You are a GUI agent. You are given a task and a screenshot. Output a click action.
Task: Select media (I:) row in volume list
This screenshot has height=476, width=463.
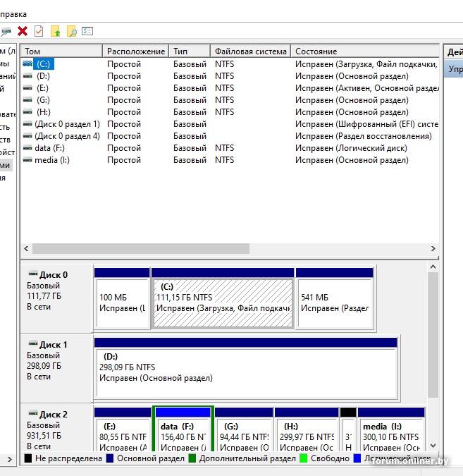coord(52,160)
